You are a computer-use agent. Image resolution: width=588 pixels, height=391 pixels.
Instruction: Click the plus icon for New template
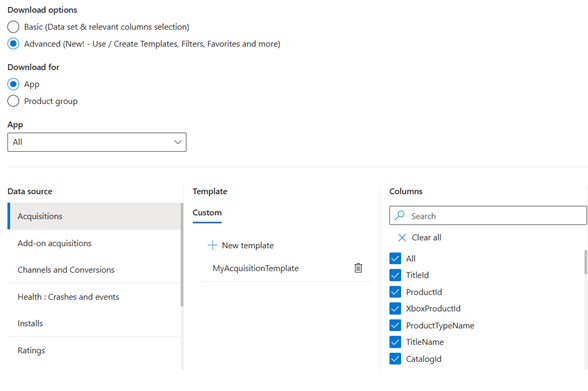pos(212,245)
